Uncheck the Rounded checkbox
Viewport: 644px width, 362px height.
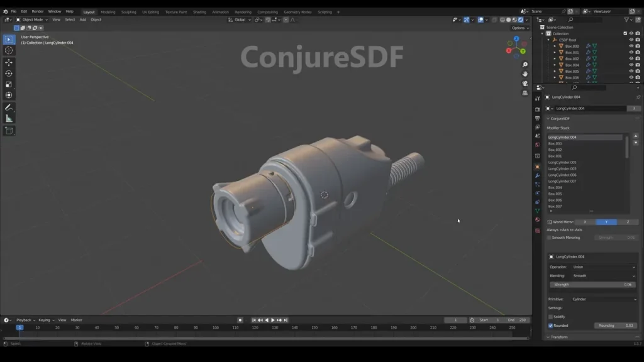coord(551,326)
